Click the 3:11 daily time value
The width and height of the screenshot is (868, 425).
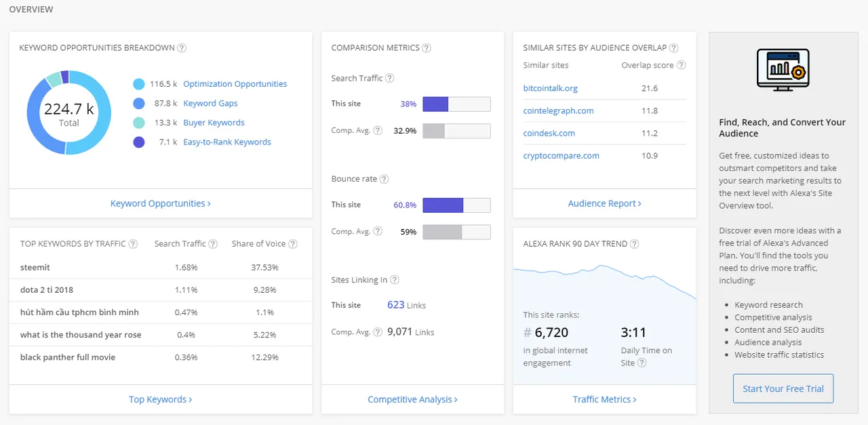tap(633, 333)
